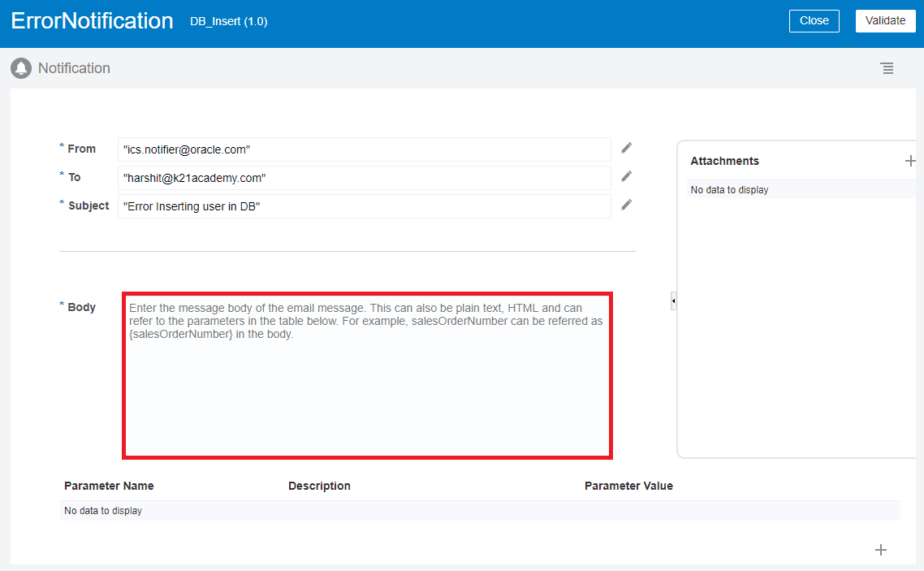
Task: Collapse the Attachments side panel arrow
Action: click(673, 301)
